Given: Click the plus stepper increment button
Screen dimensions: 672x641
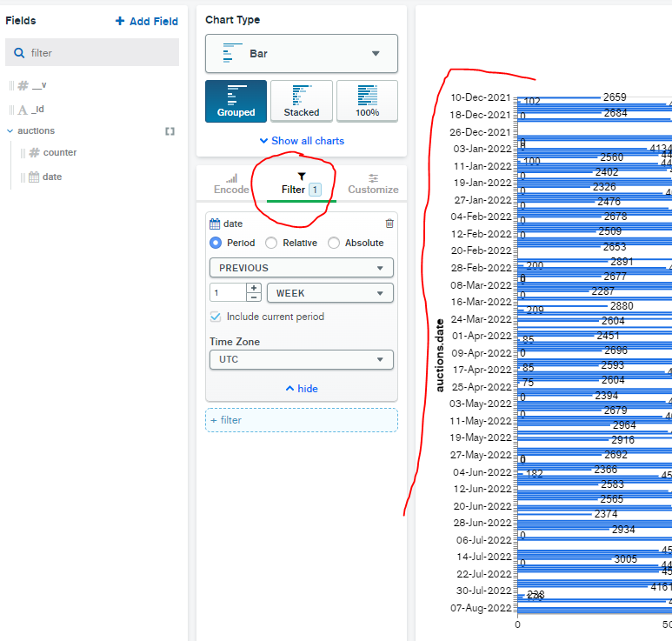Looking at the screenshot, I should (254, 288).
